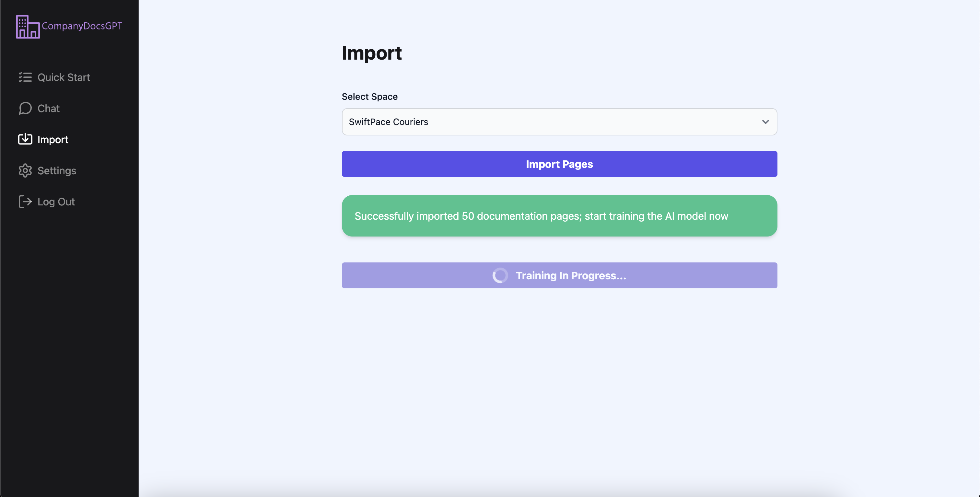Expand the Select Space dropdown chevron
Viewport: 980px width, 497px height.
765,122
